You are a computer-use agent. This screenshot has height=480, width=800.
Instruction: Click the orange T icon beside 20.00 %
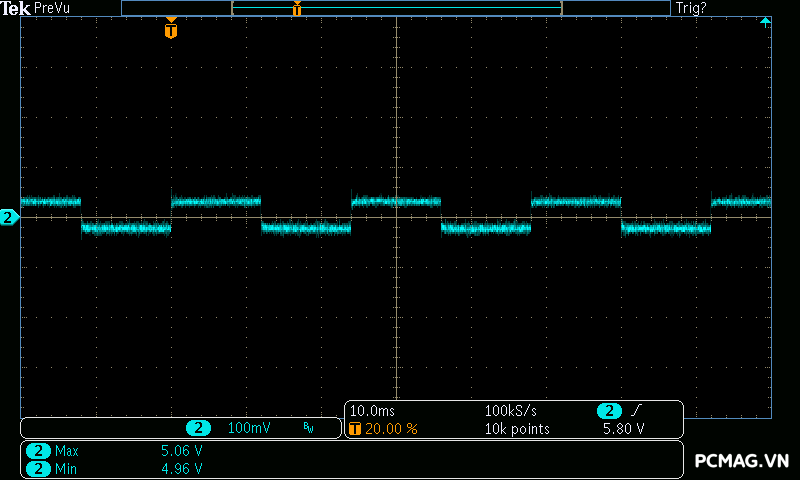point(355,428)
